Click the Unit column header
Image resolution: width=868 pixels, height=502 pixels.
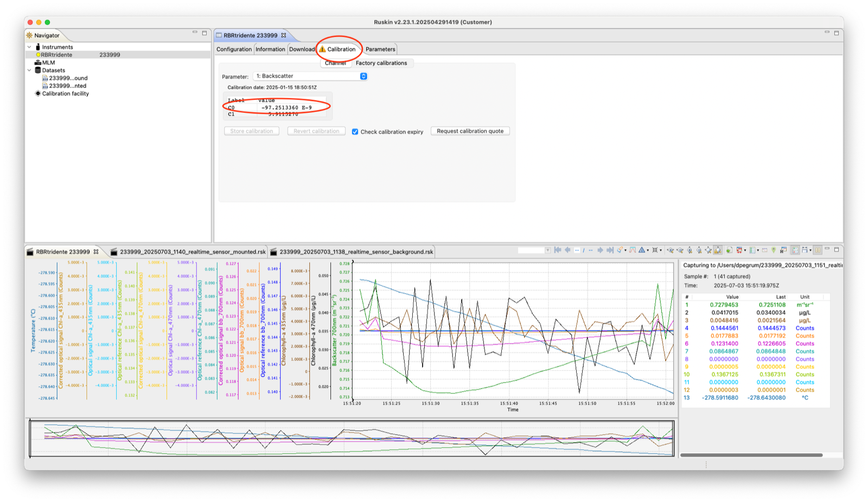(x=805, y=297)
